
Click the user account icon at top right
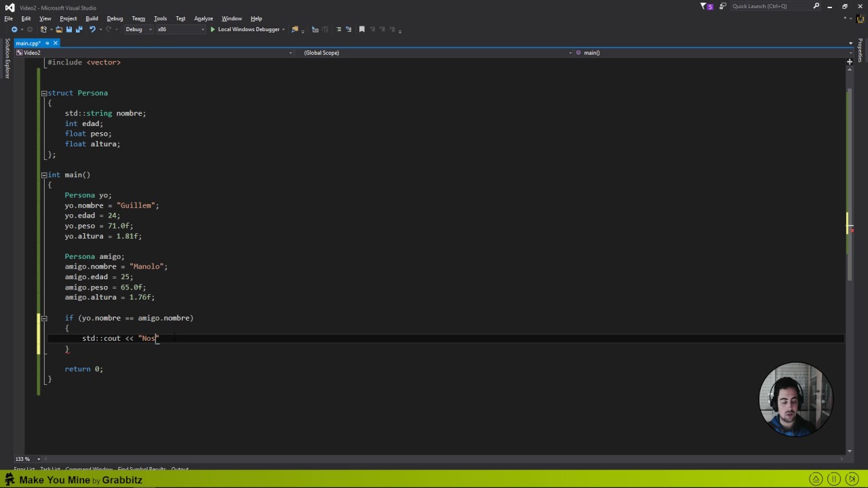click(x=859, y=18)
